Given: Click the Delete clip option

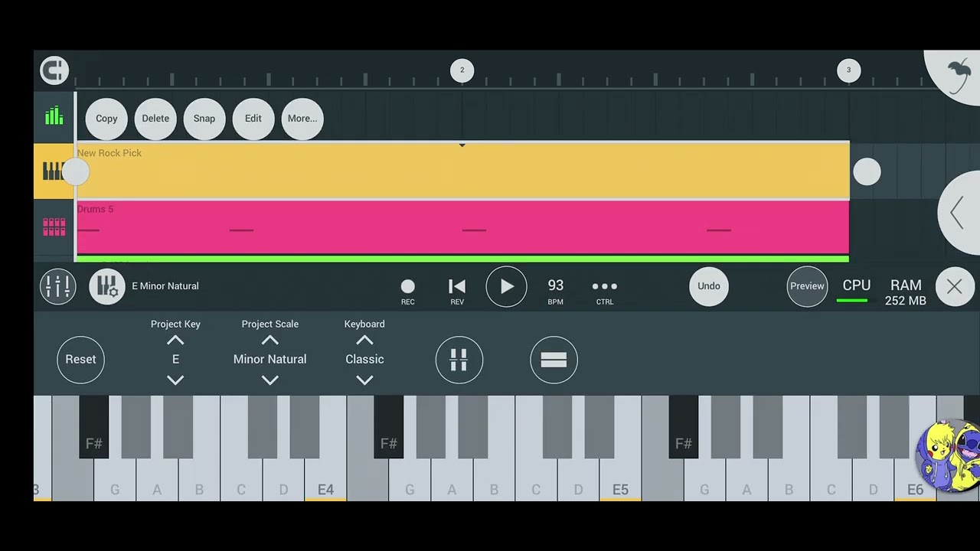Looking at the screenshot, I should click(155, 119).
